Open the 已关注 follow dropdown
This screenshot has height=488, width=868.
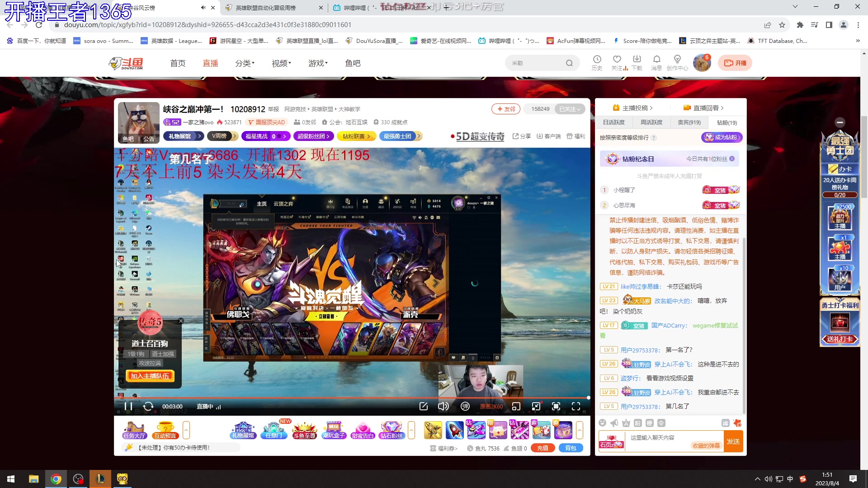click(570, 109)
